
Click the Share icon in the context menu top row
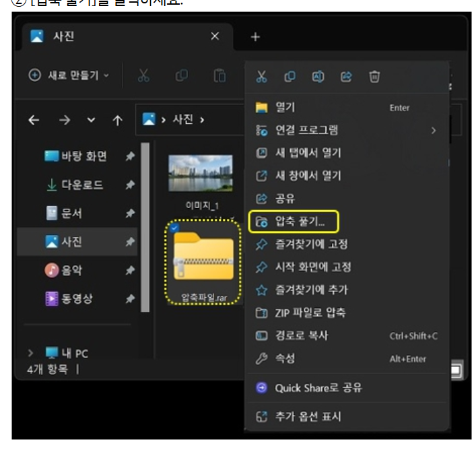click(346, 77)
